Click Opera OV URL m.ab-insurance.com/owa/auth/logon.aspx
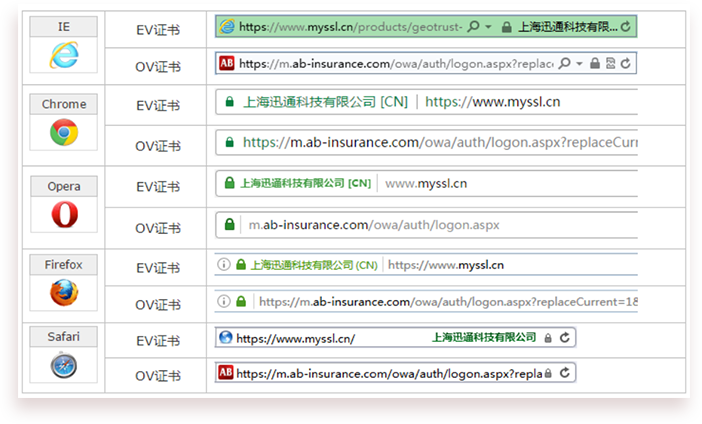Screen dimensions: 702x424 click(374, 225)
